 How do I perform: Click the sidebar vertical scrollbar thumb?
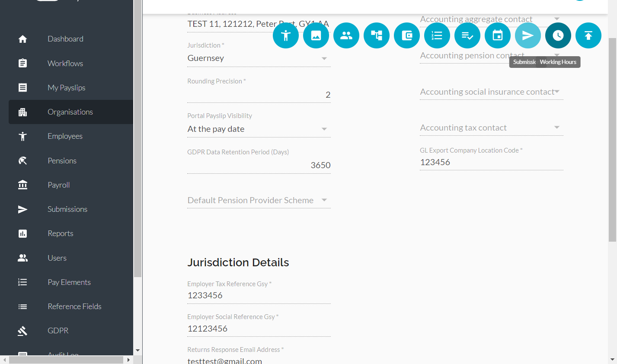tap(138, 138)
